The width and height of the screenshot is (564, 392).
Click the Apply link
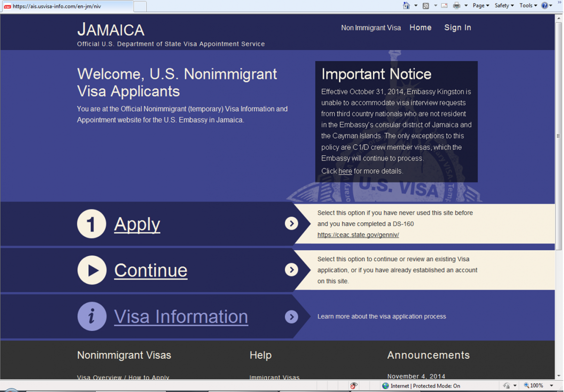coord(137,224)
